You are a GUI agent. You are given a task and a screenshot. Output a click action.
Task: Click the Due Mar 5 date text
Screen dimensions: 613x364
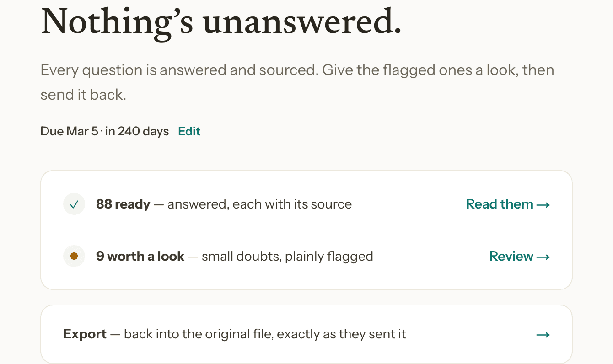coord(70,131)
